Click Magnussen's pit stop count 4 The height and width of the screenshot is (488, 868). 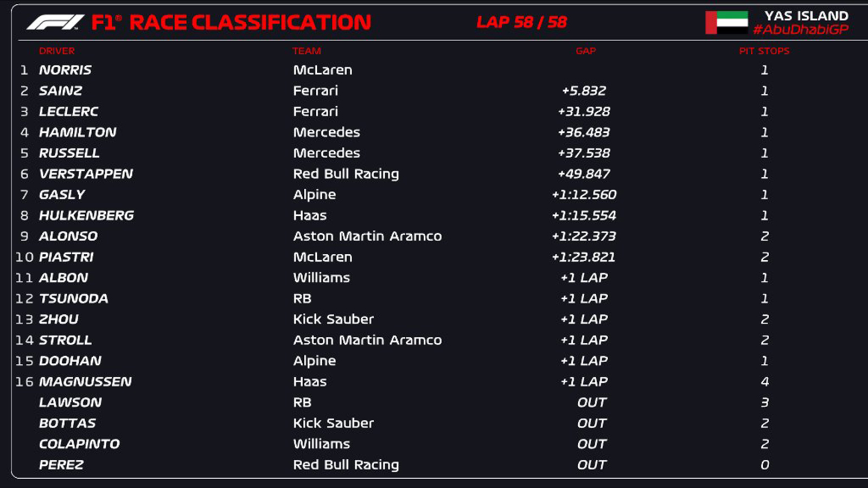click(x=764, y=382)
